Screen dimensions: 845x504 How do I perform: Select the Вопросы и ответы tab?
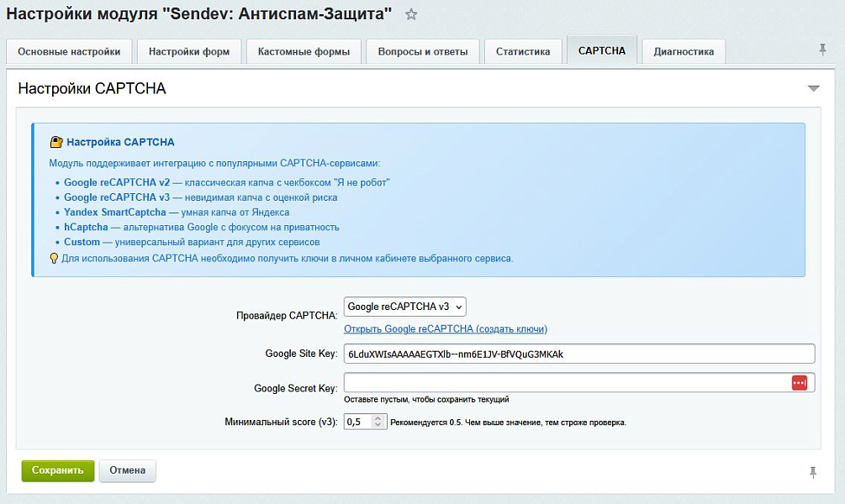tap(423, 51)
